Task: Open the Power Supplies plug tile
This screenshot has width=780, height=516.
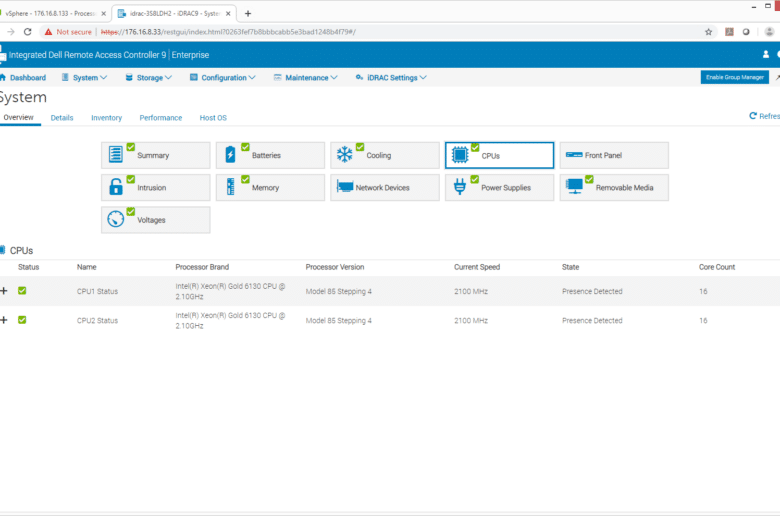Action: [x=499, y=188]
